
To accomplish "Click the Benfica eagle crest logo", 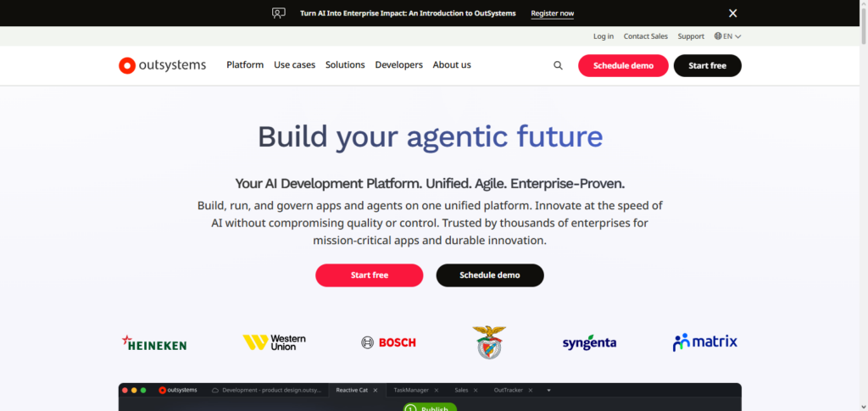I will [489, 342].
